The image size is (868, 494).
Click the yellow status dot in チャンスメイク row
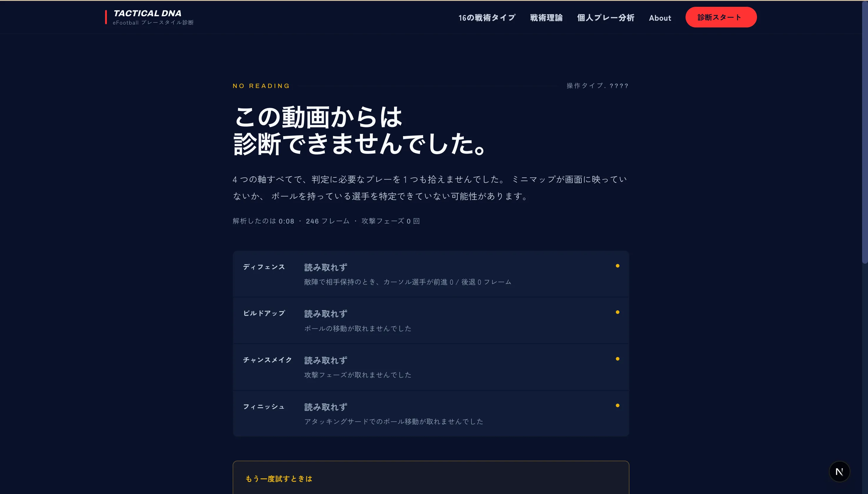pyautogui.click(x=617, y=359)
